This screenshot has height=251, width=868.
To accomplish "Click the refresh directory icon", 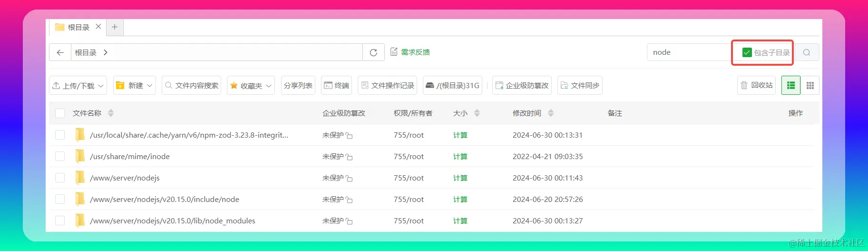I will [x=373, y=52].
